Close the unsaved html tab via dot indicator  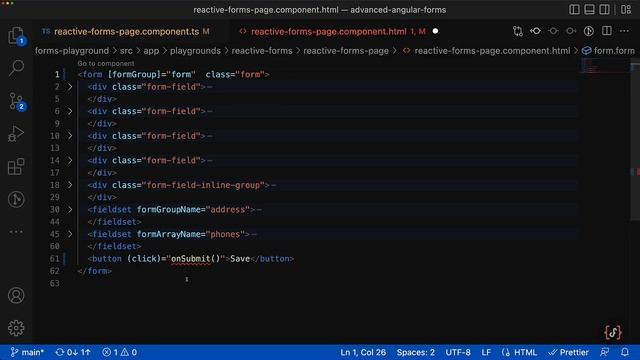(435, 31)
